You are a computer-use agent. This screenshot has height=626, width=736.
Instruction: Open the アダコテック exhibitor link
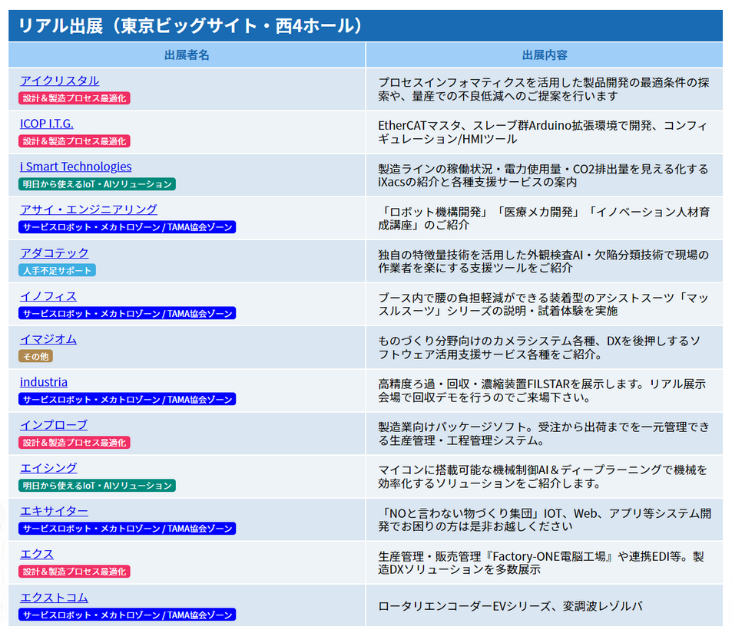point(54,253)
